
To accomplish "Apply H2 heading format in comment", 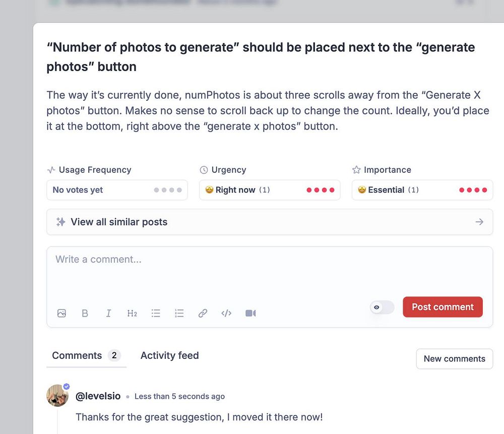I will click(x=132, y=313).
